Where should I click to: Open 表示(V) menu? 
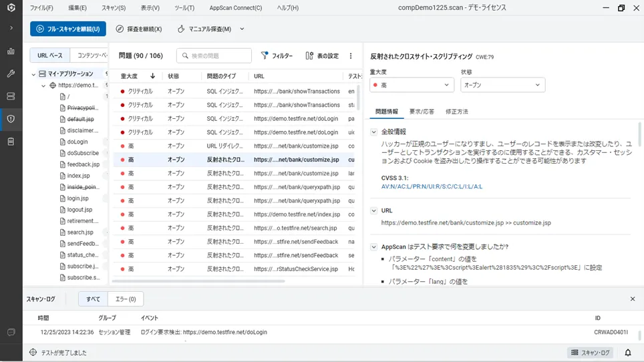pyautogui.click(x=150, y=8)
